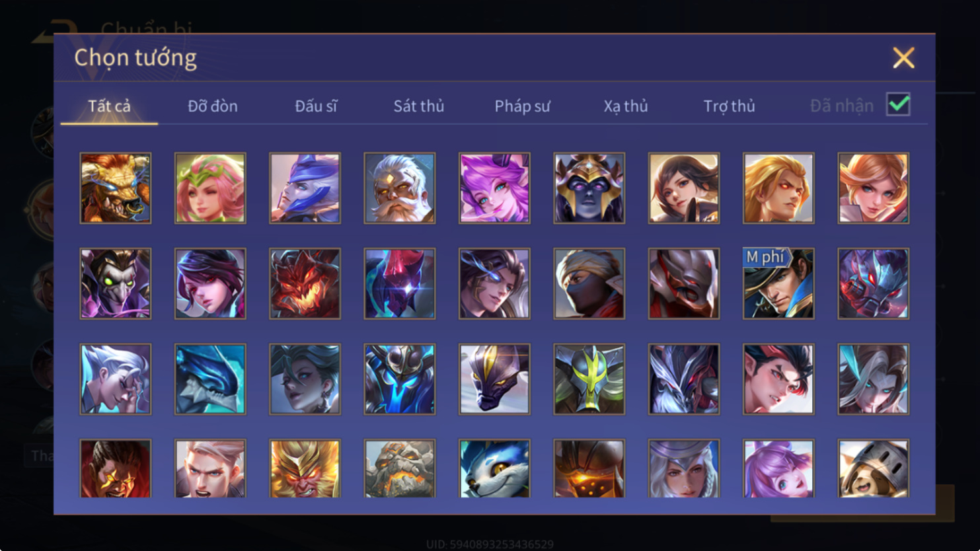Switch to the "Đấu sĩ" tab
This screenshot has height=551, width=980.
316,106
